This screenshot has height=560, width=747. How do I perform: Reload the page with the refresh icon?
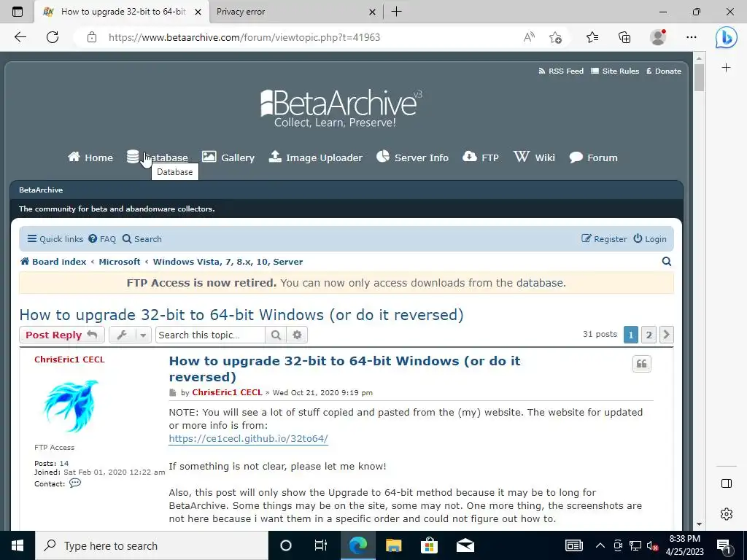point(53,37)
